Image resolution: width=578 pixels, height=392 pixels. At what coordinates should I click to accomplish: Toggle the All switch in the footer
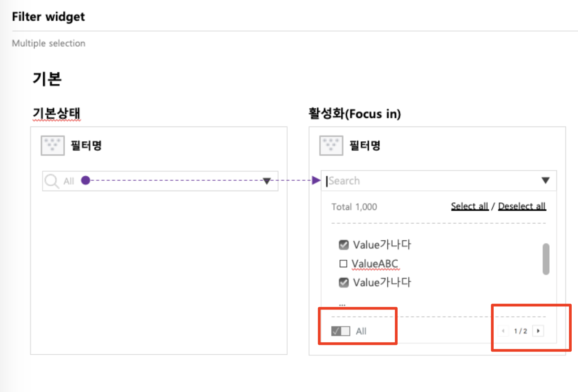(340, 331)
